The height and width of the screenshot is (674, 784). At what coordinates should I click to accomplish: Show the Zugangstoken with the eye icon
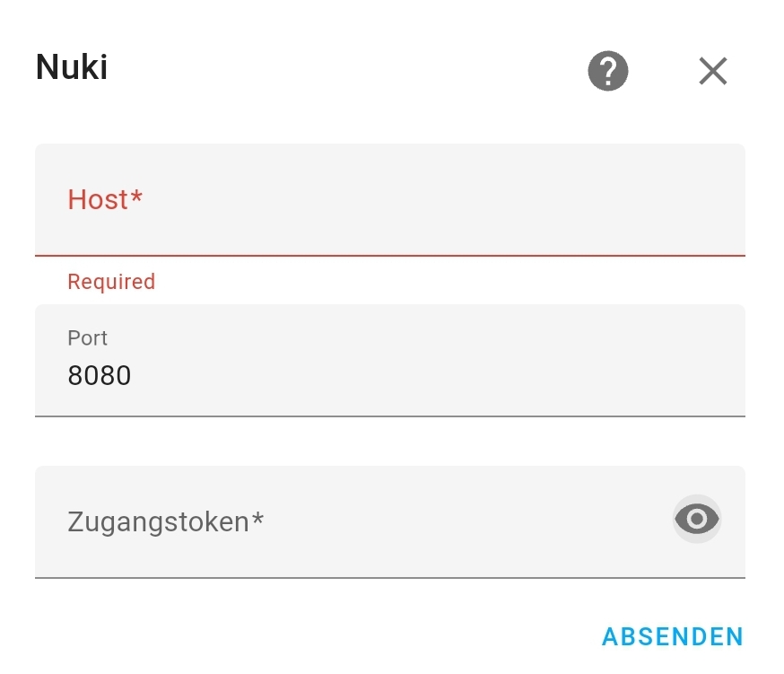(x=697, y=519)
